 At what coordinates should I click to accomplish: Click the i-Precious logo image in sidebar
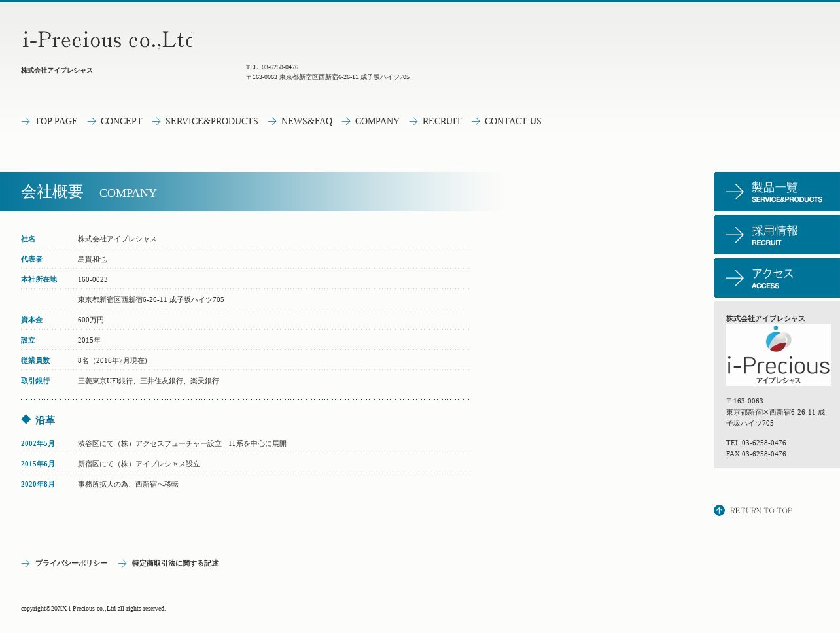[779, 355]
